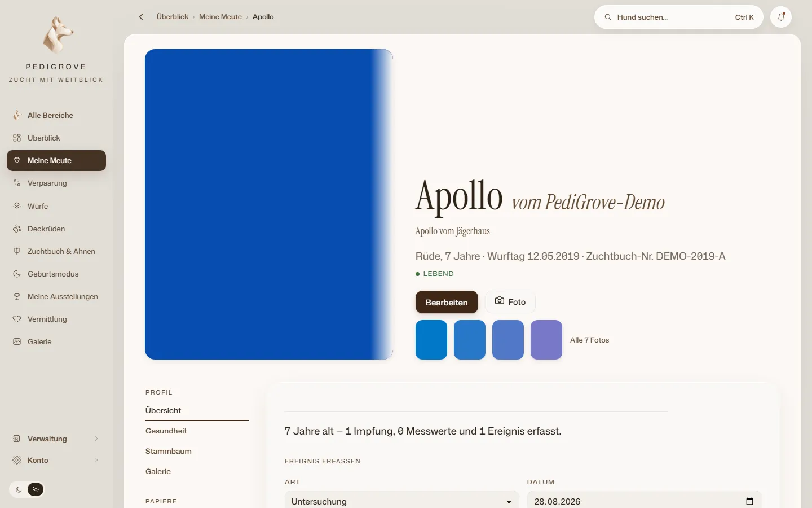Select the Verpaarung sidebar icon
The height and width of the screenshot is (508, 812).
coord(17,183)
